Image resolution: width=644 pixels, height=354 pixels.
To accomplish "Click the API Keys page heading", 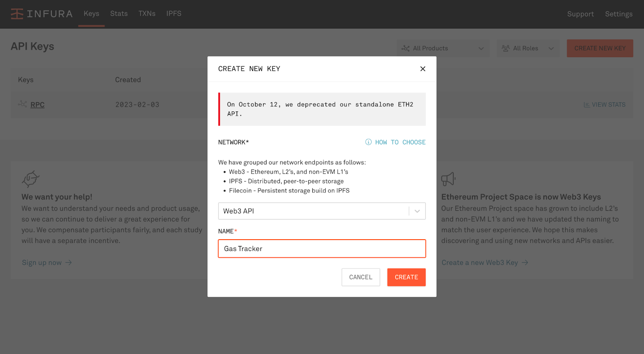I will tap(32, 46).
